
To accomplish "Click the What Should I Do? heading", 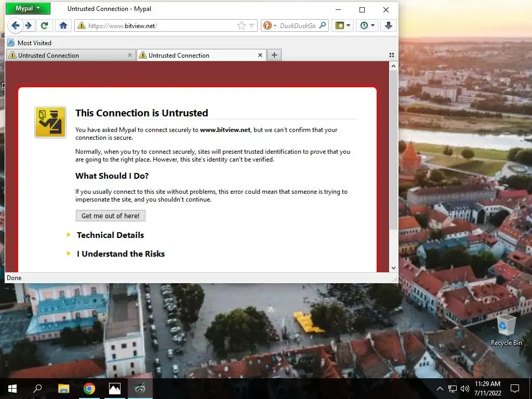I will (x=112, y=176).
